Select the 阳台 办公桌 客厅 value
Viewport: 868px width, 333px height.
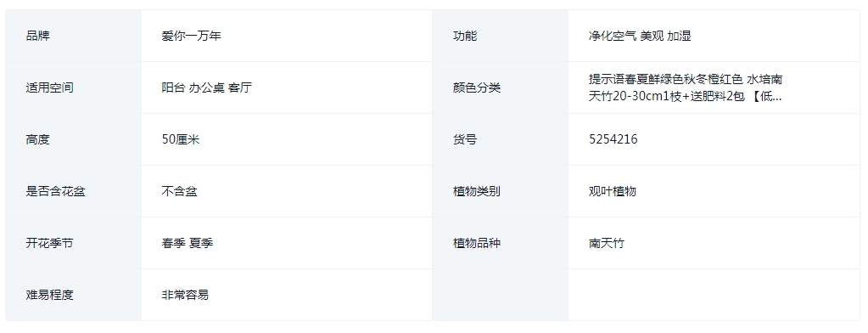(x=206, y=87)
